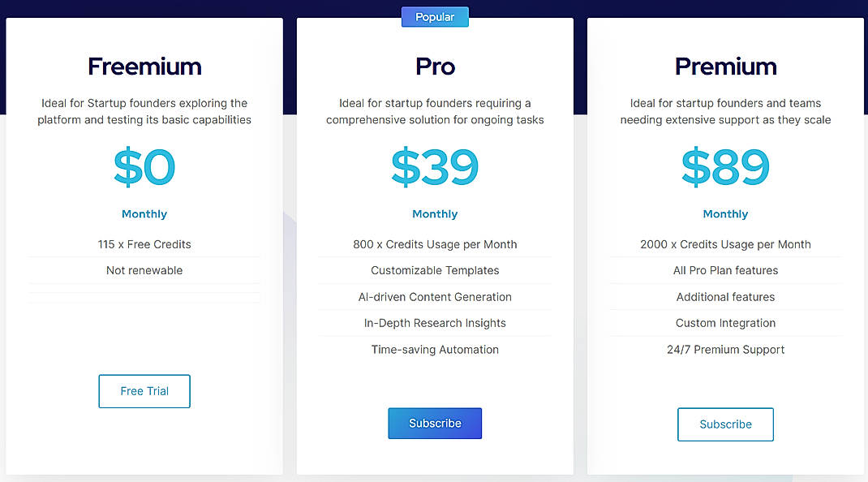Click the $89 price on Premium
Viewport: 868px width, 482px height.
pos(725,166)
